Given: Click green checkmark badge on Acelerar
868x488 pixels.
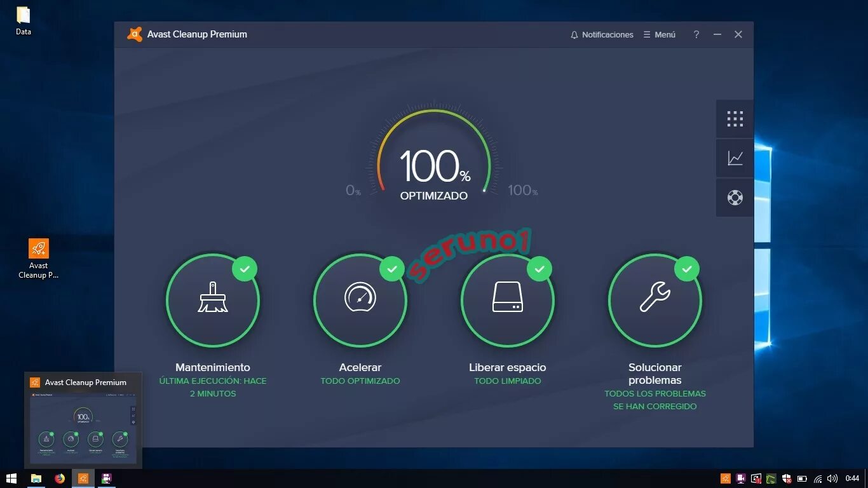Looking at the screenshot, I should click(x=392, y=269).
